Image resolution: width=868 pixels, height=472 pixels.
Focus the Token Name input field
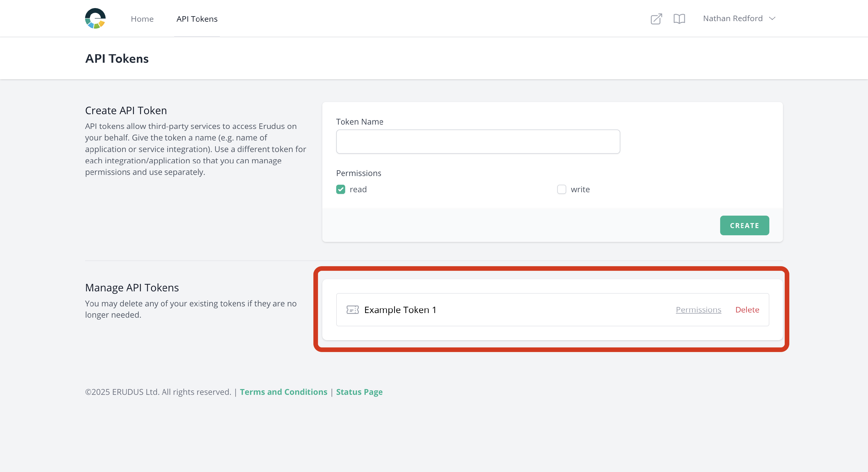point(478,142)
